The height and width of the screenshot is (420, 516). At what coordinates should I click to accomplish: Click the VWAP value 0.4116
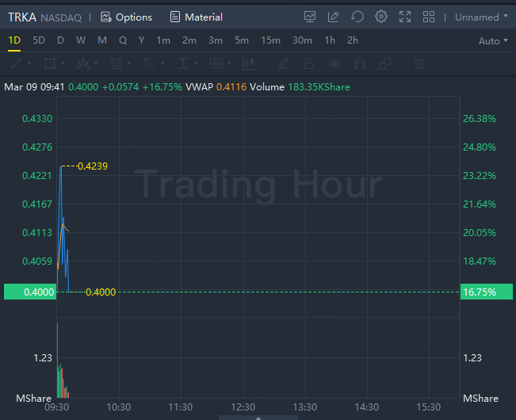(x=231, y=87)
